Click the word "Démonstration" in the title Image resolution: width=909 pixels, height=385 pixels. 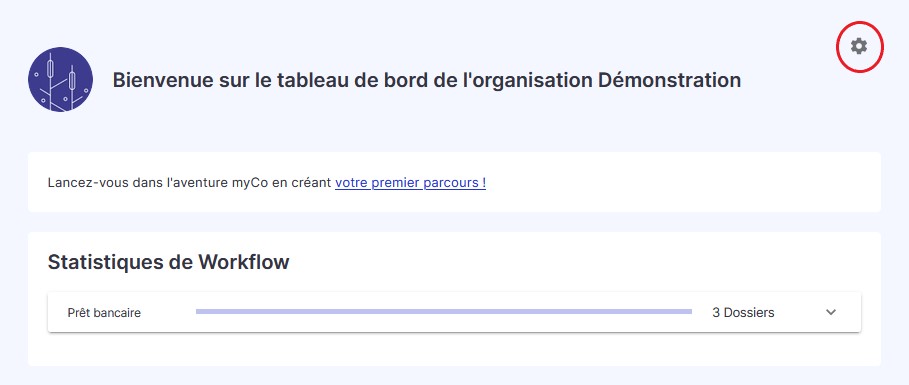tap(669, 80)
